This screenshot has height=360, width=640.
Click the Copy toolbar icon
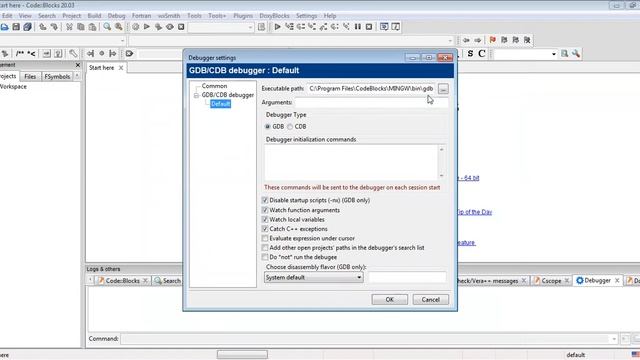point(81,27)
